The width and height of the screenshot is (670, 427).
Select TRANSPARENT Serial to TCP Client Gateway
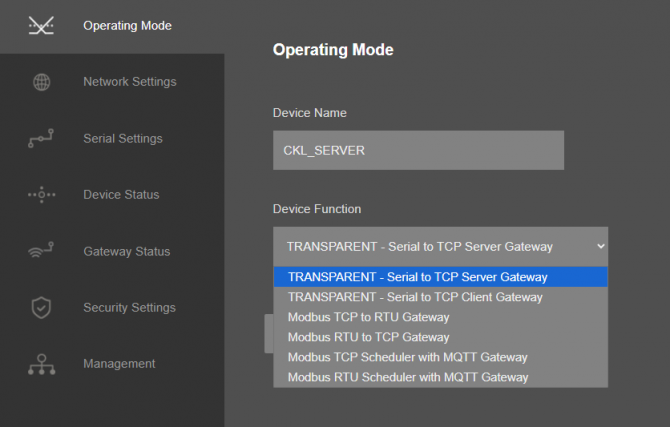(x=441, y=297)
